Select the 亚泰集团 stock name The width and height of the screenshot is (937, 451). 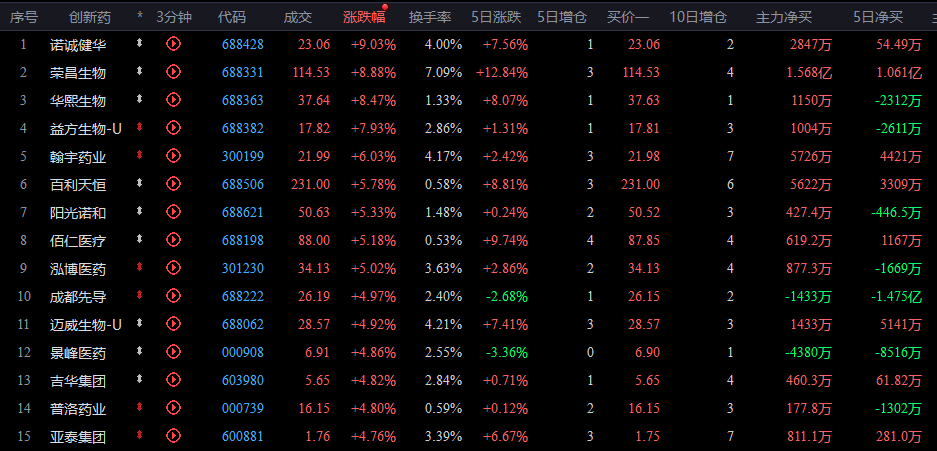pyautogui.click(x=78, y=437)
